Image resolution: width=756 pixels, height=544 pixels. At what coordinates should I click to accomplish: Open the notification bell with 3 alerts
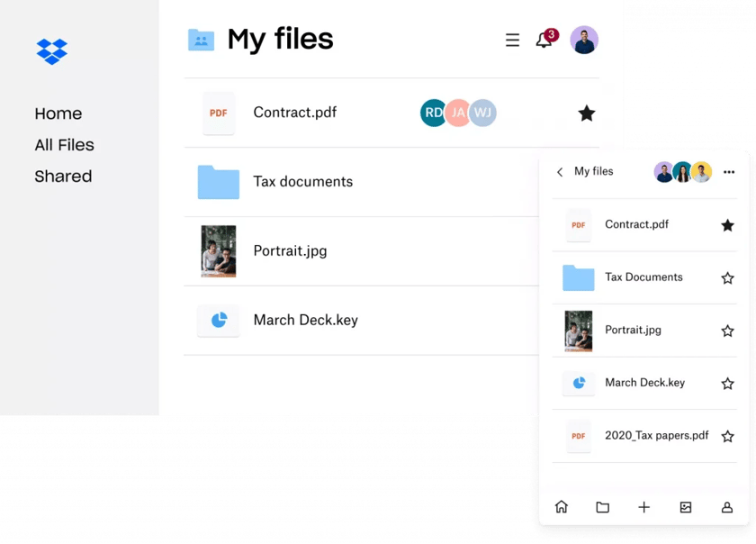pos(544,40)
